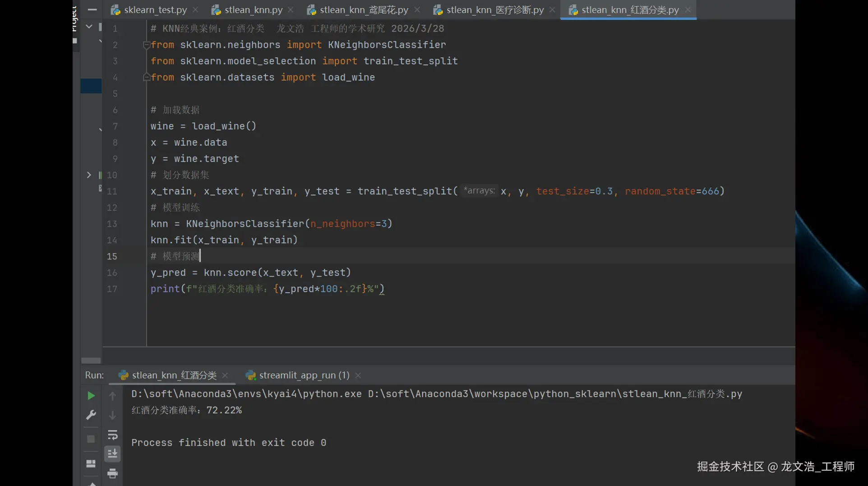Click 'KNeighborsClassifier' in the line 2 import
The image size is (868, 486).
387,45
